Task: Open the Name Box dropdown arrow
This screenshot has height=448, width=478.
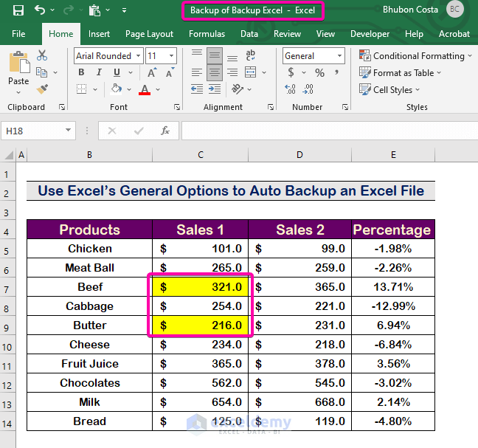Action: pyautogui.click(x=68, y=131)
